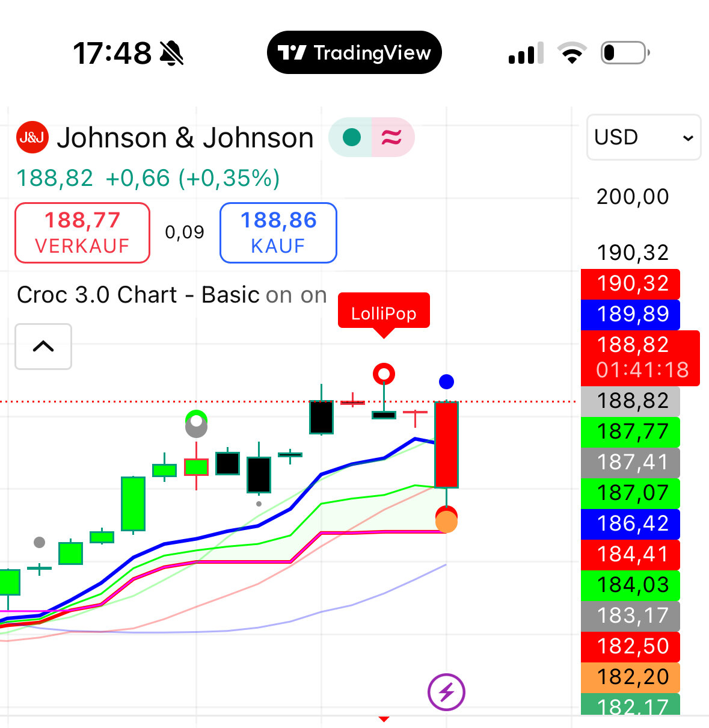Tap the purple lightning bolt icon
Screen dimensions: 709x728
(446, 692)
